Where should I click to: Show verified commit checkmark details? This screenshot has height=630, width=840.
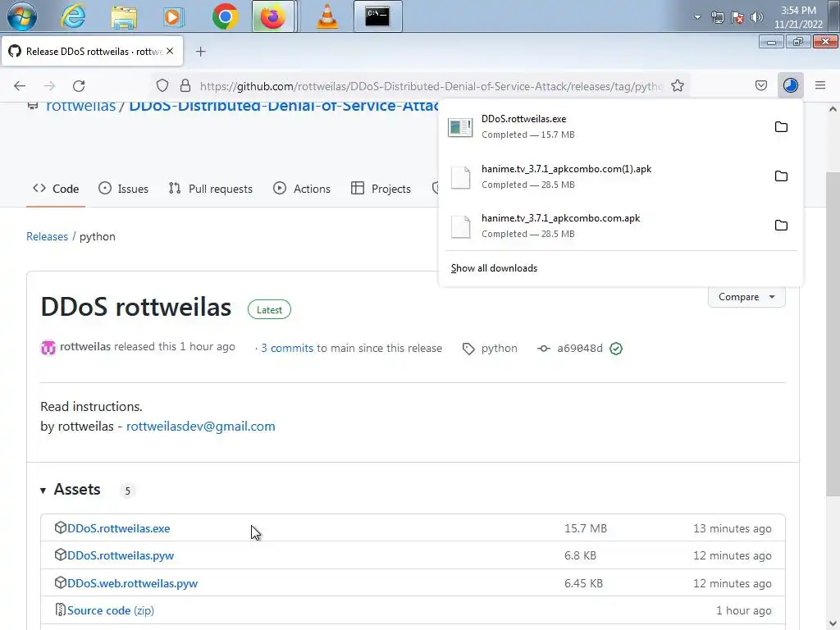pyautogui.click(x=616, y=349)
